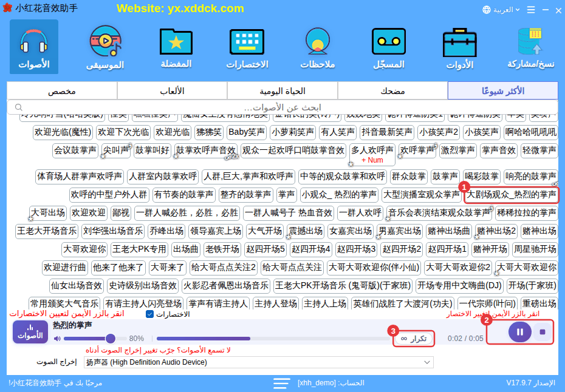Viewport: 565px width, 392px height.
Task: Play the 多人欢呼声 + Num sound
Action: pyautogui.click(x=372, y=154)
